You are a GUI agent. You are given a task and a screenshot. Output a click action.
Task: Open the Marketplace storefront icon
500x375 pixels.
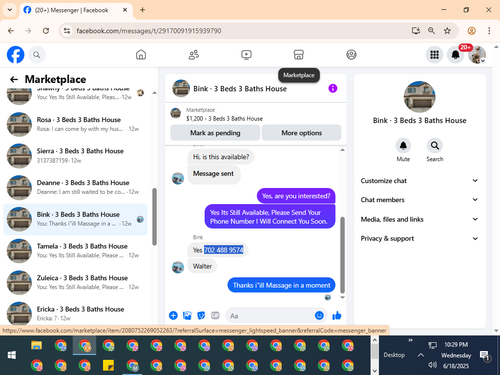click(x=299, y=55)
